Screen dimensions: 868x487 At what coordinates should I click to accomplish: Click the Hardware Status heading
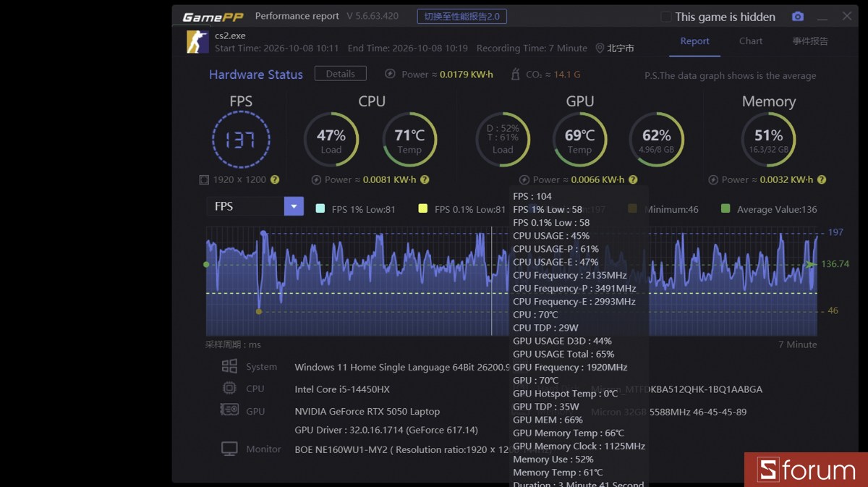click(x=256, y=74)
